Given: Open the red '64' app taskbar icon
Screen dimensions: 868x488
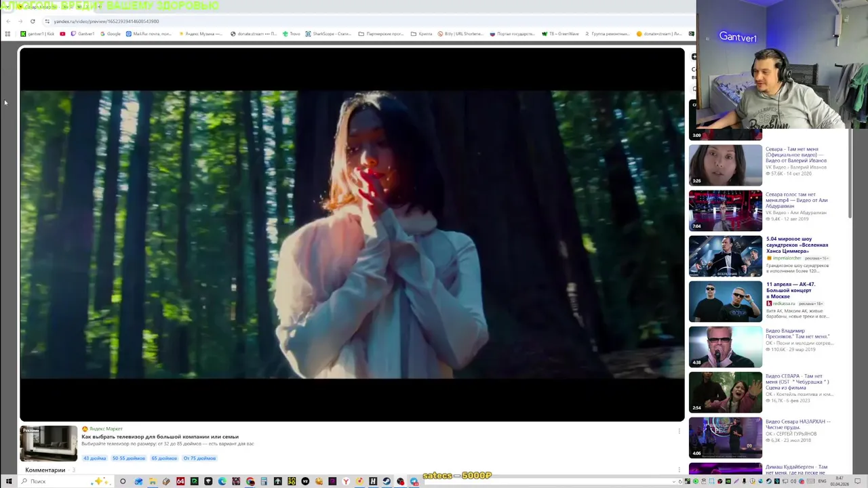Looking at the screenshot, I should coord(180,481).
